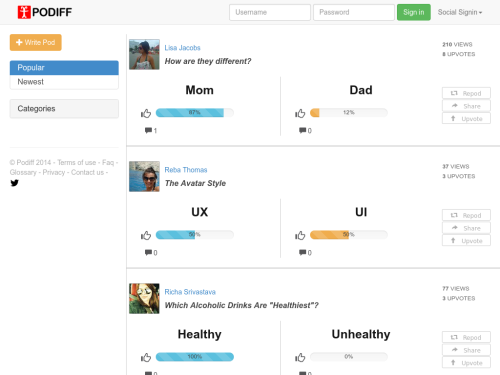500x375 pixels.
Task: Thumbs-up the Healthy option
Action: [x=146, y=357]
